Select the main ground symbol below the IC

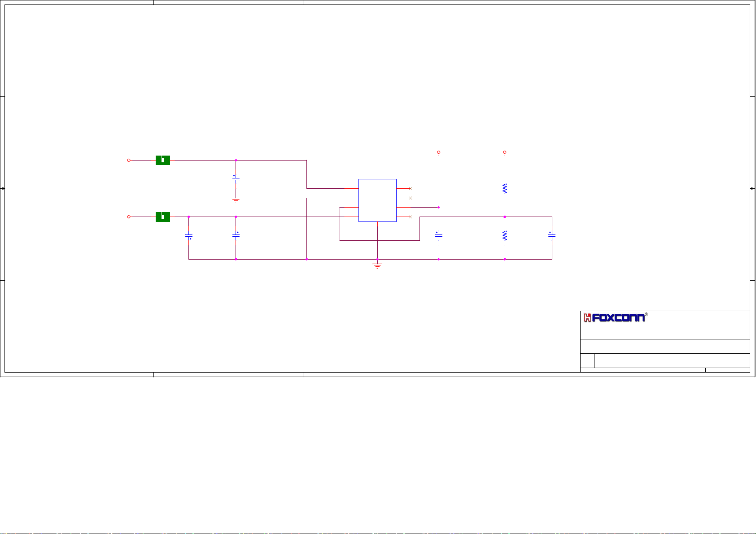[377, 266]
